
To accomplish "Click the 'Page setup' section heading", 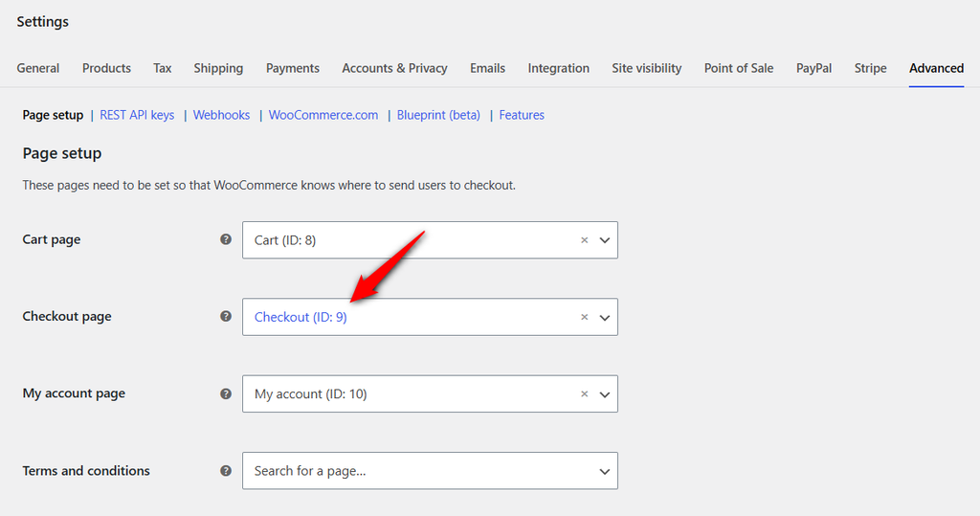I will (62, 153).
